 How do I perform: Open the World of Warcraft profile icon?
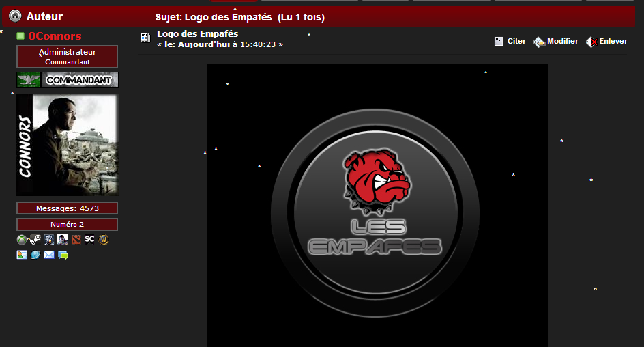[104, 240]
